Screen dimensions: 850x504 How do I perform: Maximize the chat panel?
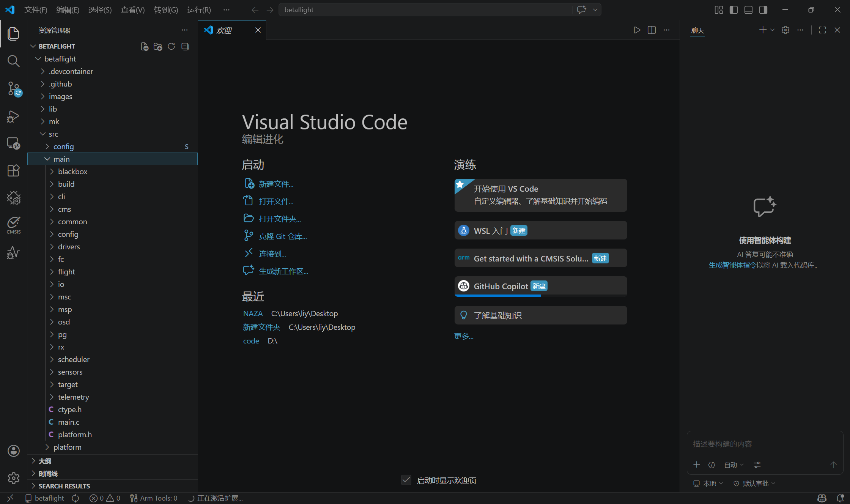[823, 30]
